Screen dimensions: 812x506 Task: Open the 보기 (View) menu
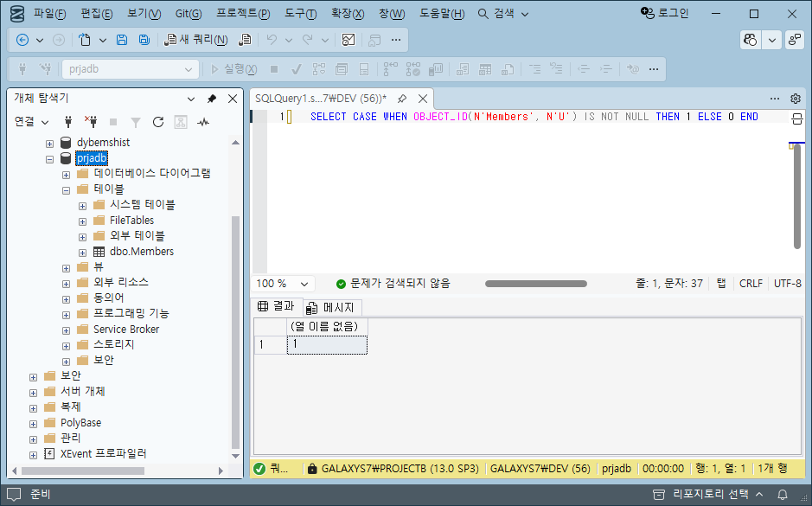point(144,14)
